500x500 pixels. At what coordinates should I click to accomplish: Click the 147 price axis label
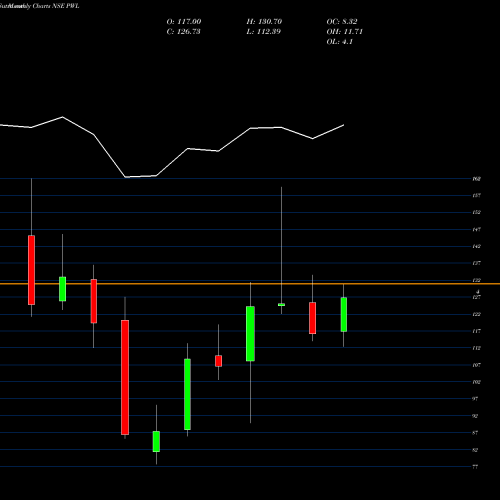pos(477,229)
